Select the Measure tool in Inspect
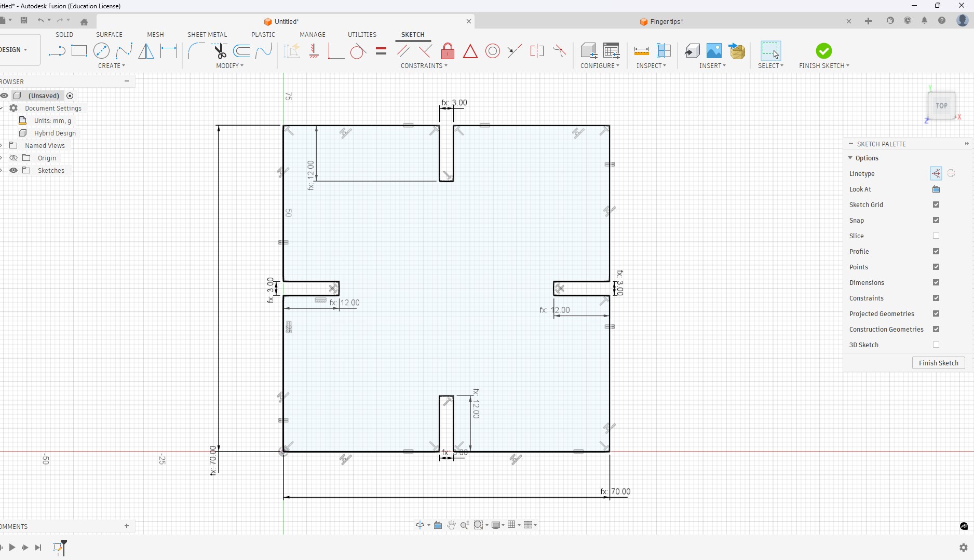This screenshot has width=974, height=560. click(x=642, y=51)
